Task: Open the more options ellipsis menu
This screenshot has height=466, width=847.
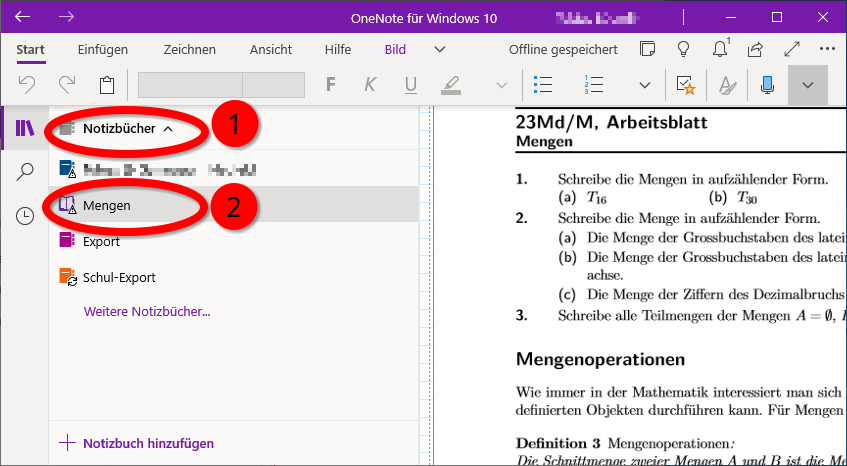Action: pyautogui.click(x=828, y=49)
